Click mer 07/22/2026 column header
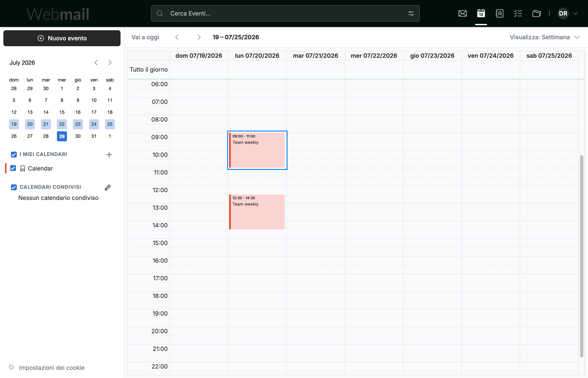The image size is (588, 378). [x=374, y=56]
